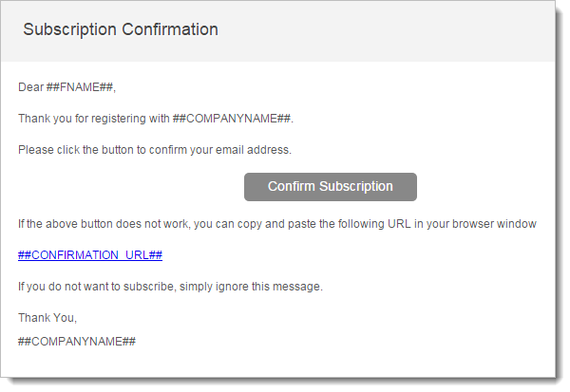Open the ##CONFIRMATION_URL## link
The image size is (570, 392).
click(x=90, y=255)
